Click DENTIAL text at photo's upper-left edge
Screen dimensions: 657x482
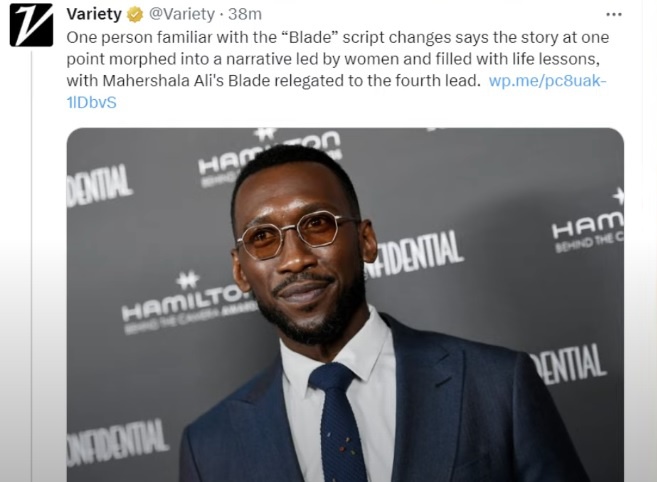99,185
